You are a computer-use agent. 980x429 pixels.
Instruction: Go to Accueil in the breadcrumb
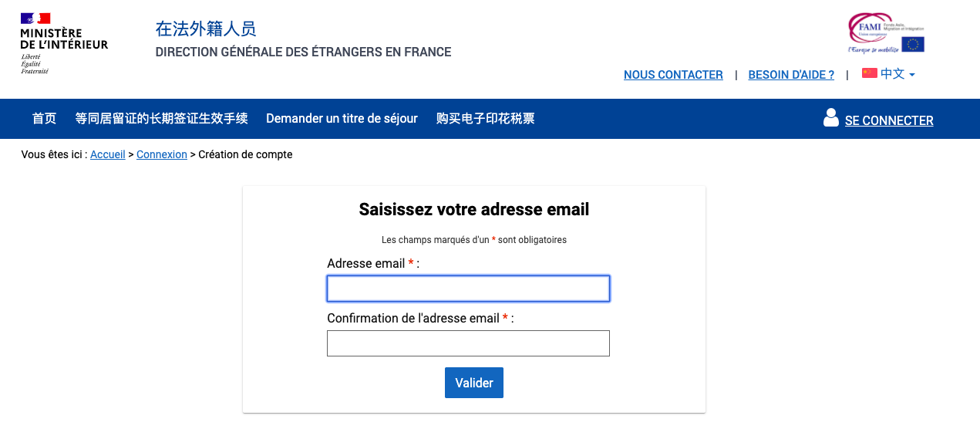click(108, 154)
